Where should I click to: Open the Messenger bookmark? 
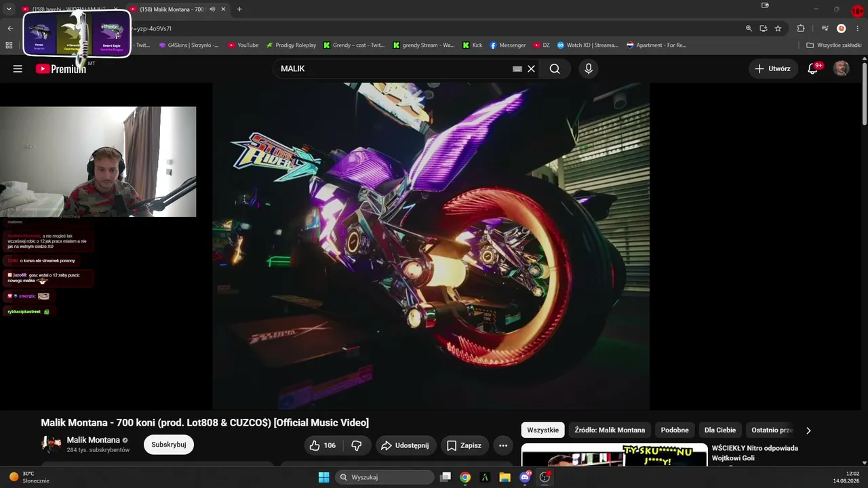tap(508, 45)
